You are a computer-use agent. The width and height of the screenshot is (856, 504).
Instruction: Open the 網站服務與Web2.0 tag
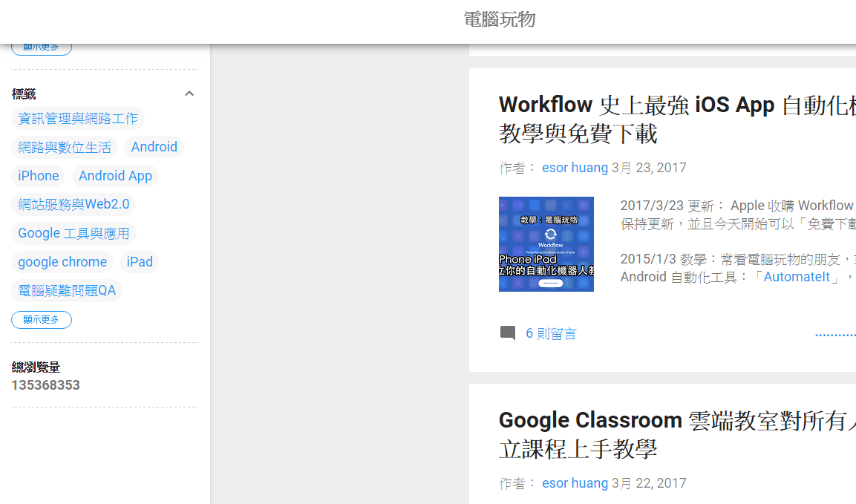tap(73, 204)
